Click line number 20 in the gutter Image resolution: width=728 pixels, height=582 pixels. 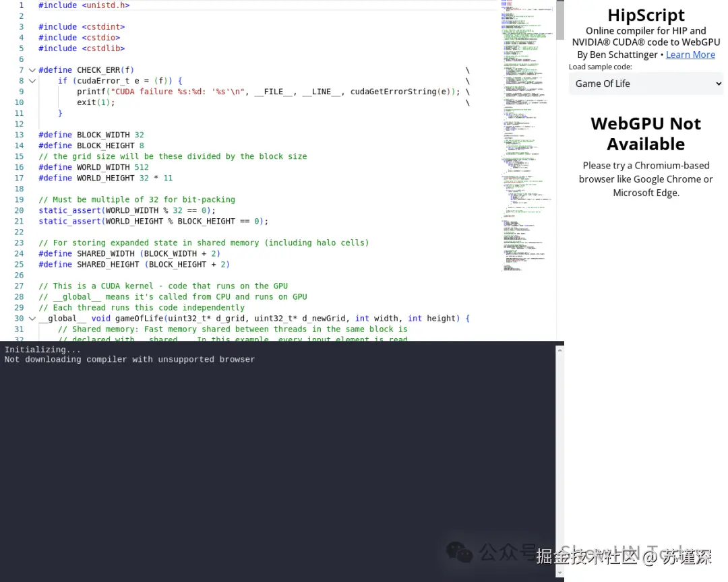tap(19, 211)
